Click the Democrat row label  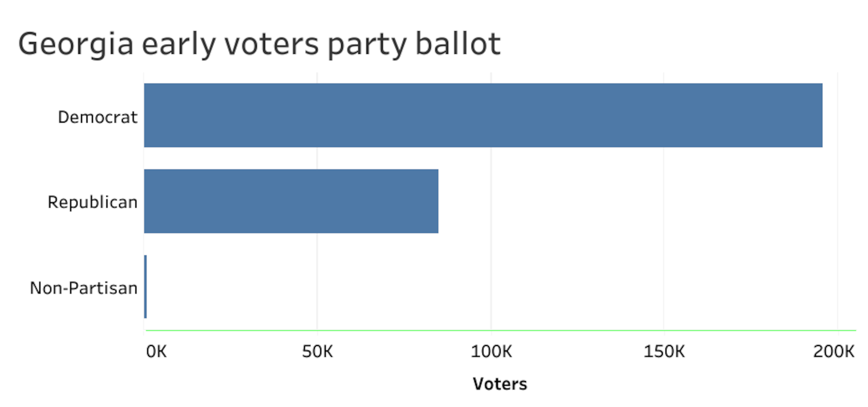[97, 117]
